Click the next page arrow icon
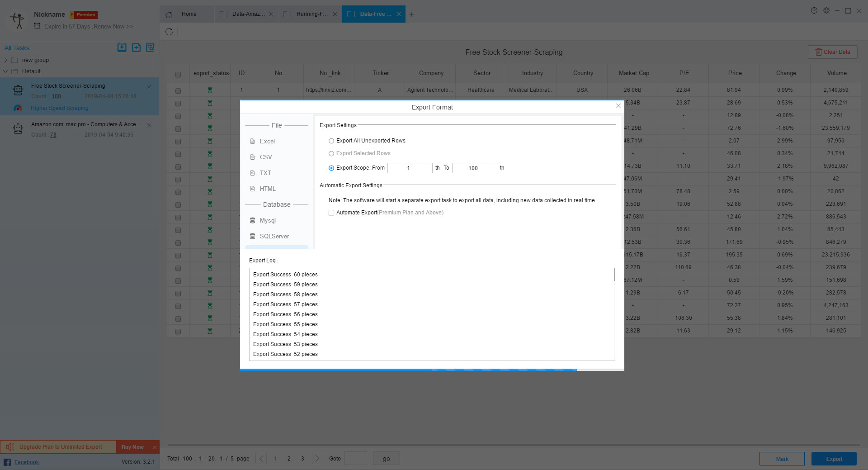 pyautogui.click(x=317, y=459)
